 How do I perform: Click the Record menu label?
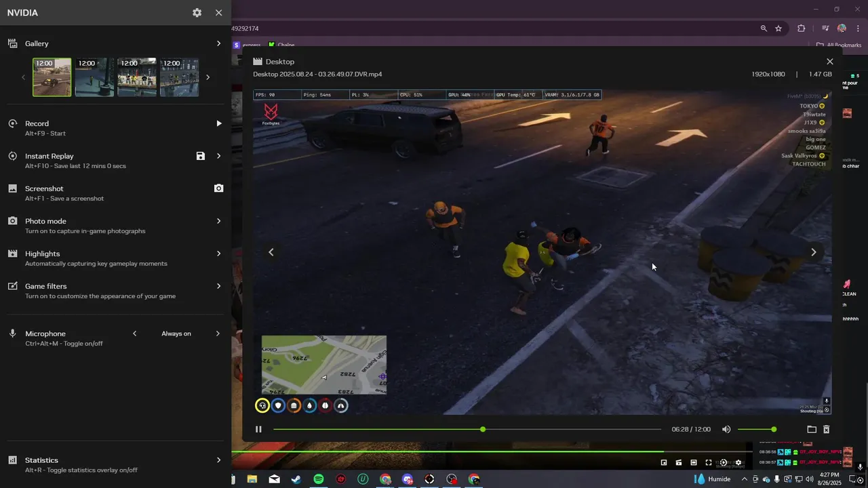click(x=37, y=123)
